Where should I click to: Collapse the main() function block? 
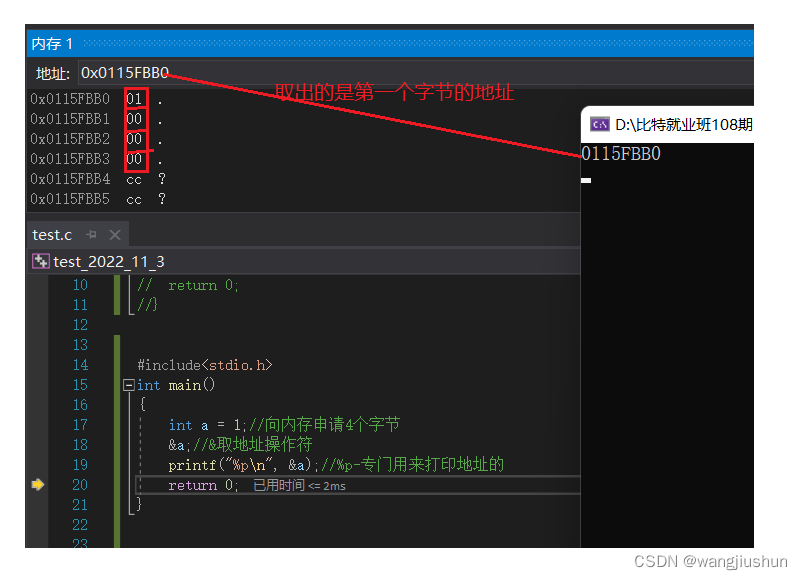(x=128, y=385)
